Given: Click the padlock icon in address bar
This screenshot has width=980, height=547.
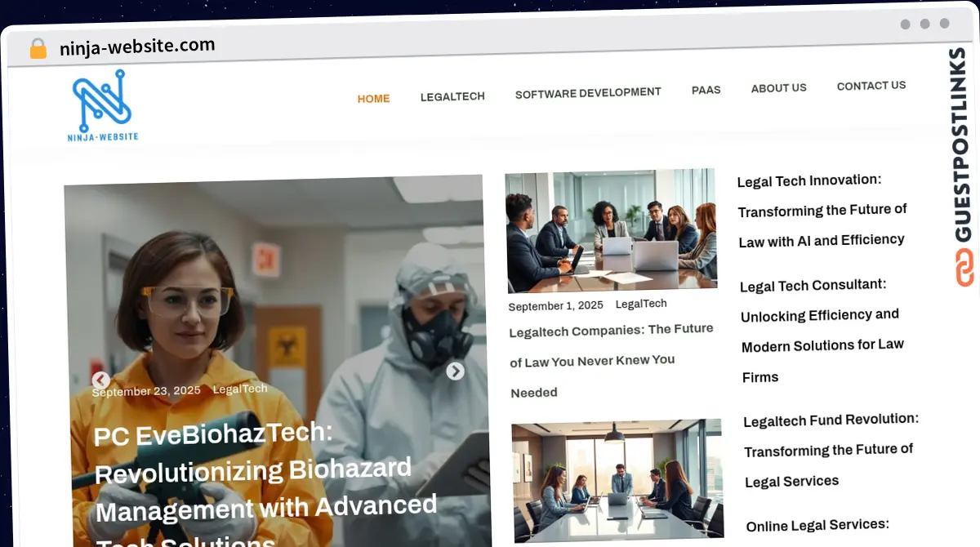Looking at the screenshot, I should [x=38, y=49].
